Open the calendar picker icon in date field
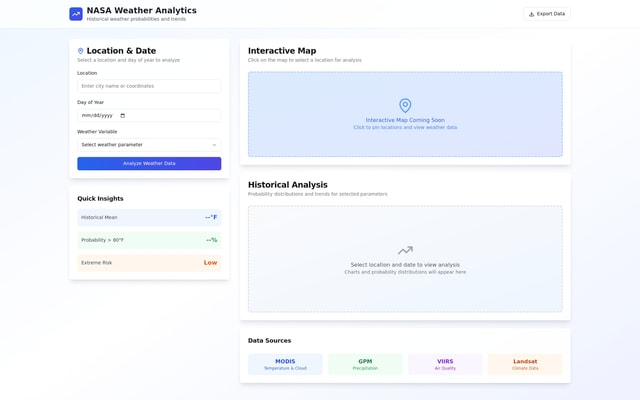Screen dimensions: 640x400 [123, 116]
